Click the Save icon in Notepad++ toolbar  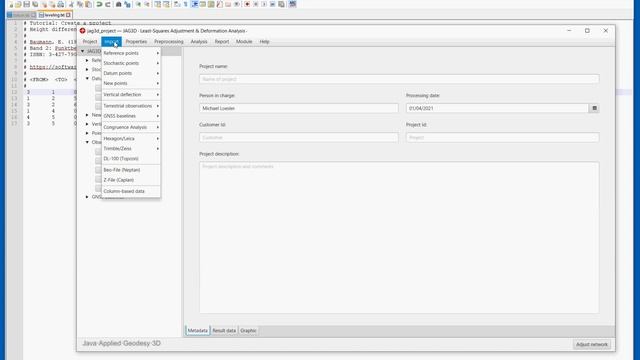pyautogui.click(x=27, y=4)
